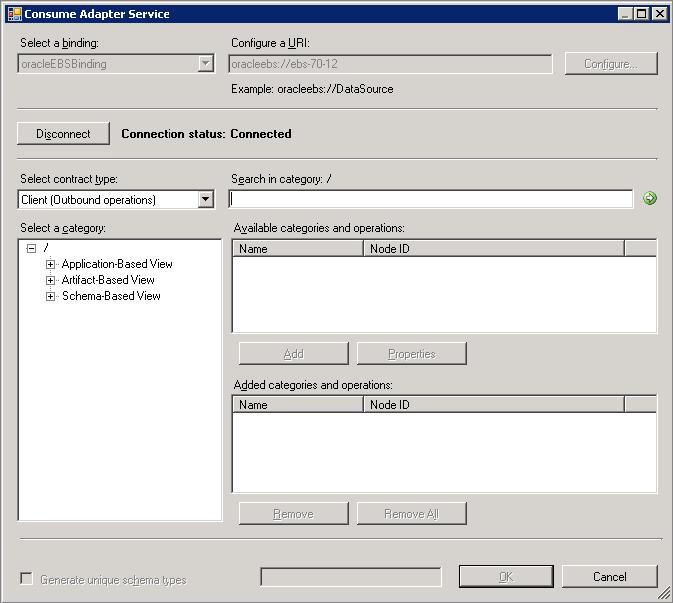Click the Connection status: Connected label
Viewport: 673px width, 603px height.
pos(206,134)
